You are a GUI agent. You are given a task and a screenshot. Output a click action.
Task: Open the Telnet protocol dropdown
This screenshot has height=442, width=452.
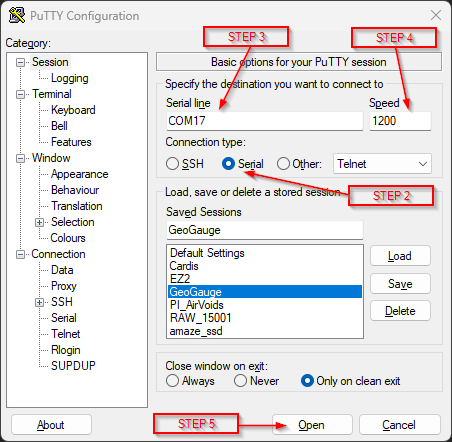[x=382, y=164]
